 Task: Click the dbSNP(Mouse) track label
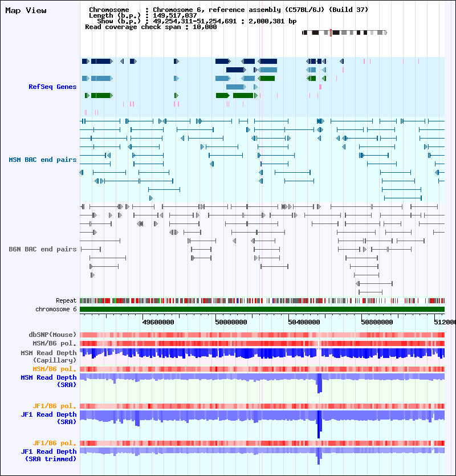click(52, 335)
